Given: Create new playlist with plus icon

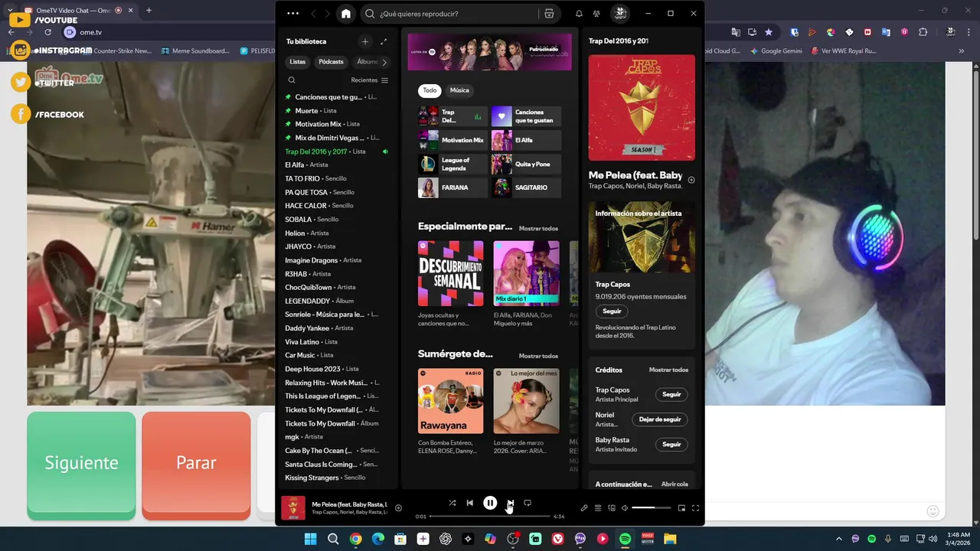Looking at the screenshot, I should tap(365, 41).
